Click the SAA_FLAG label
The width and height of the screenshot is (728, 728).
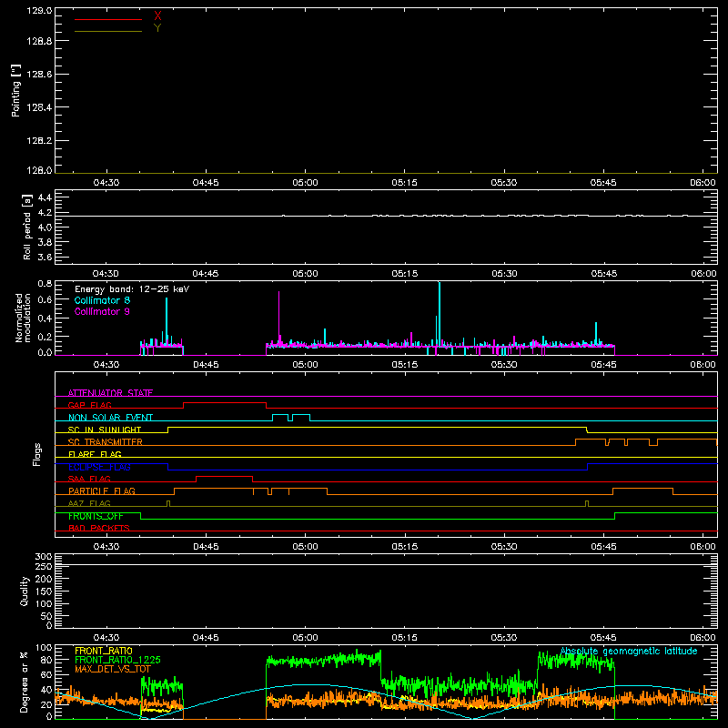(x=89, y=479)
